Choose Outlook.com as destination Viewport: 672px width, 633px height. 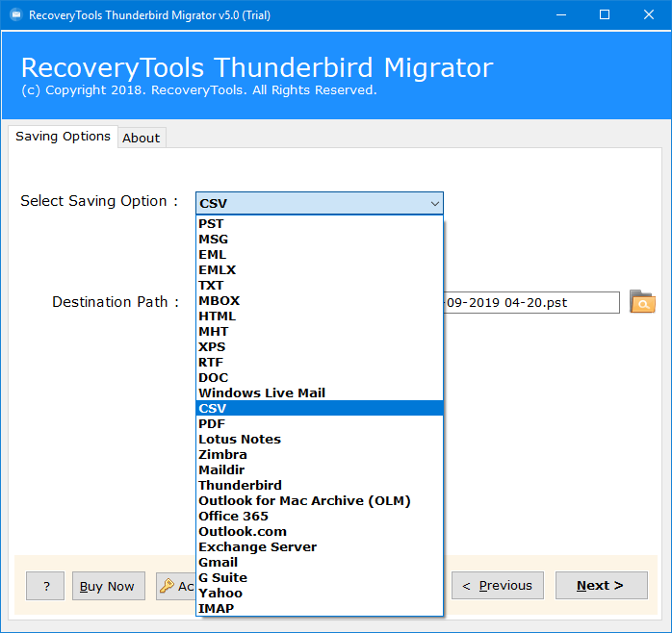[320, 531]
